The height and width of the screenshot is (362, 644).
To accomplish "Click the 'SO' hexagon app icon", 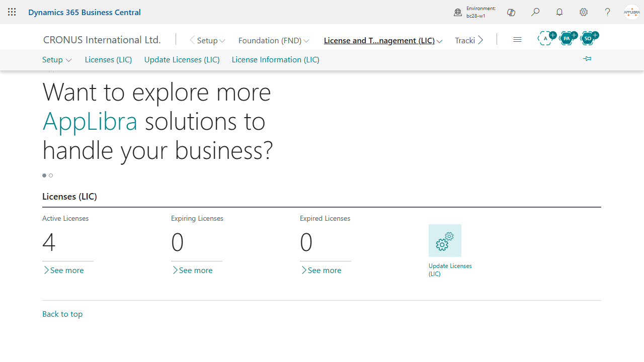I will point(589,38).
